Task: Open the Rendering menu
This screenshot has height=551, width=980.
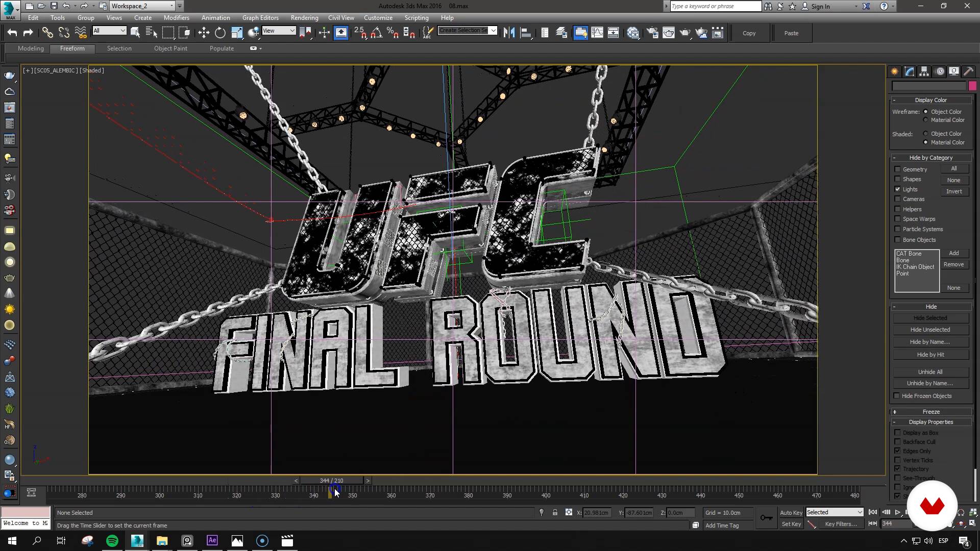Action: click(304, 18)
